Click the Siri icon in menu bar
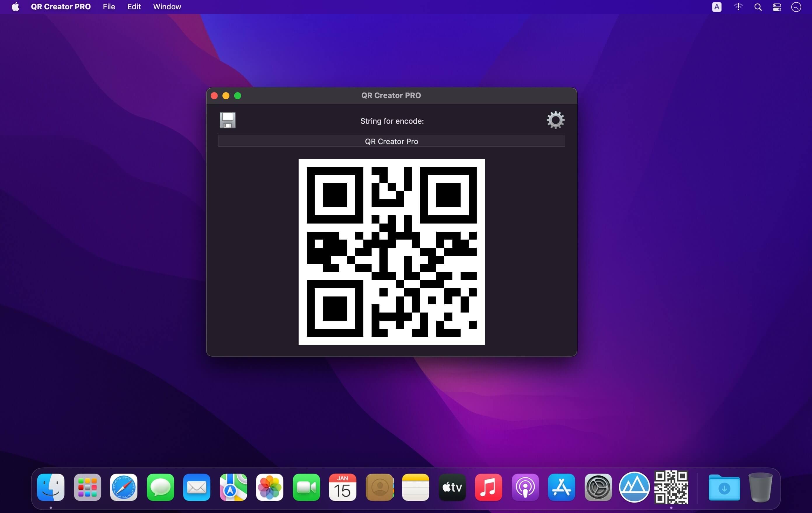This screenshot has width=812, height=513. click(x=796, y=7)
